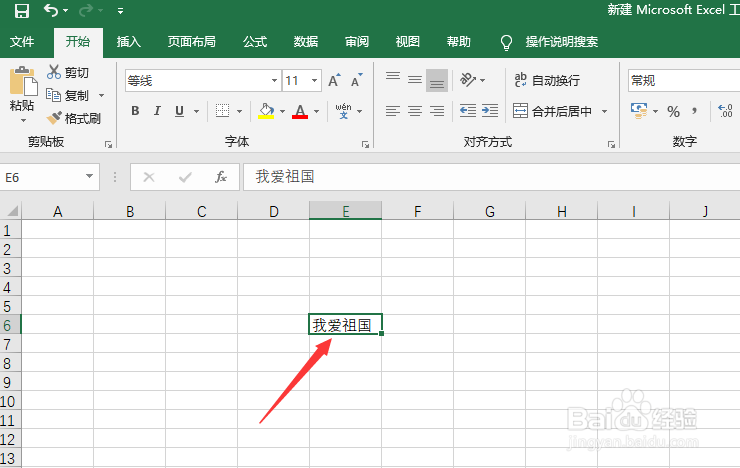Click the Undo arrow icon
Screen dimensions: 740x468
pyautogui.click(x=50, y=10)
